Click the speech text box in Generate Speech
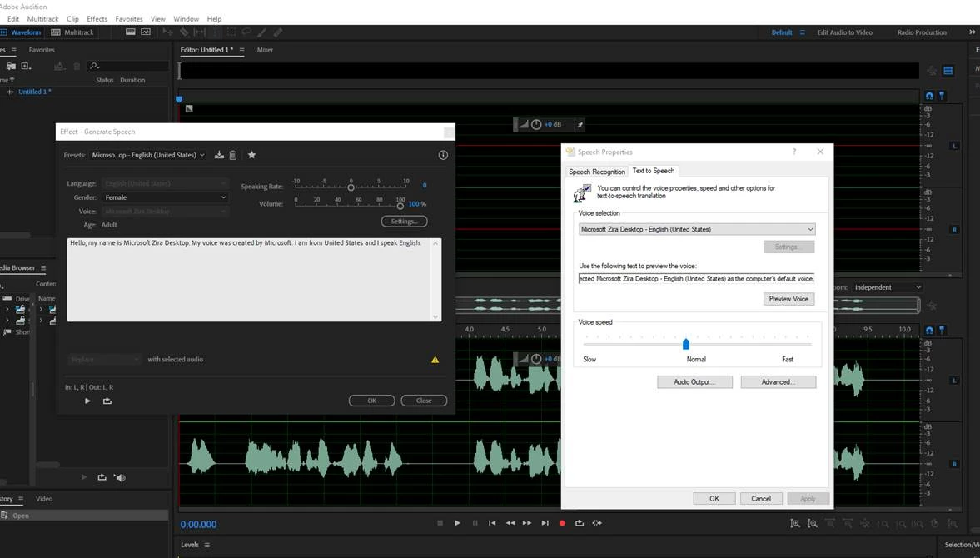980x558 pixels. point(254,280)
